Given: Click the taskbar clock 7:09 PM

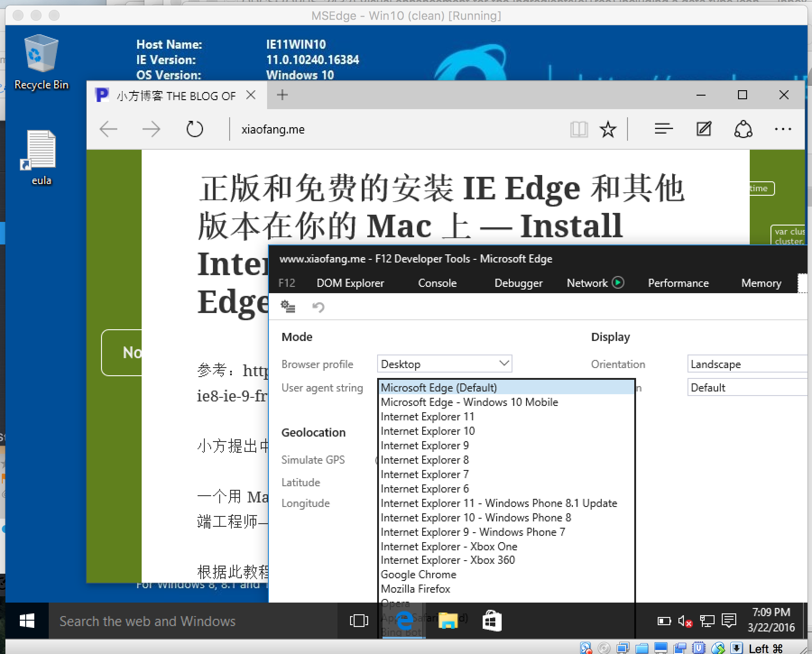Looking at the screenshot, I should (x=771, y=620).
